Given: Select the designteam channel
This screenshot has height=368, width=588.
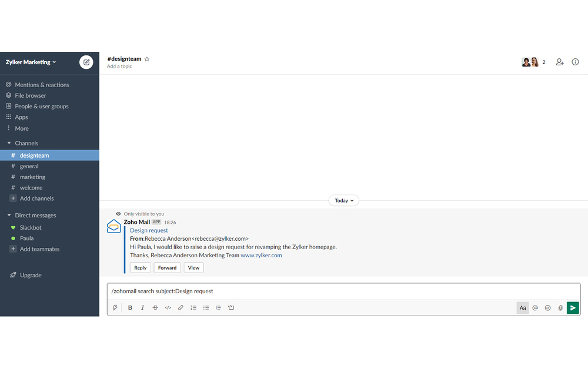Looking at the screenshot, I should 49,155.
